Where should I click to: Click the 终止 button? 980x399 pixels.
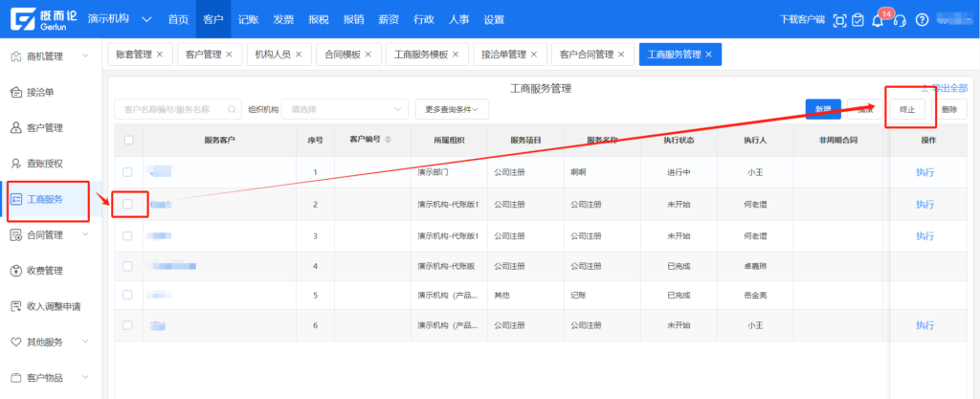click(907, 109)
